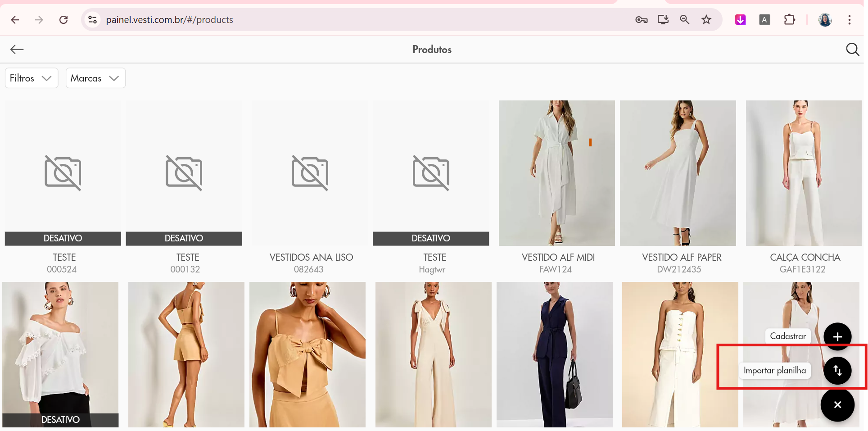Click DESATIVO badge on TESTE 000524
The image size is (868, 431).
click(63, 238)
